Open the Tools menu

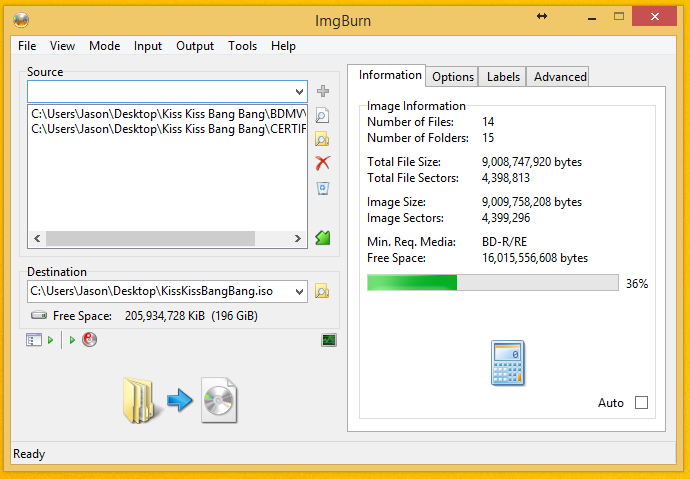[x=242, y=46]
